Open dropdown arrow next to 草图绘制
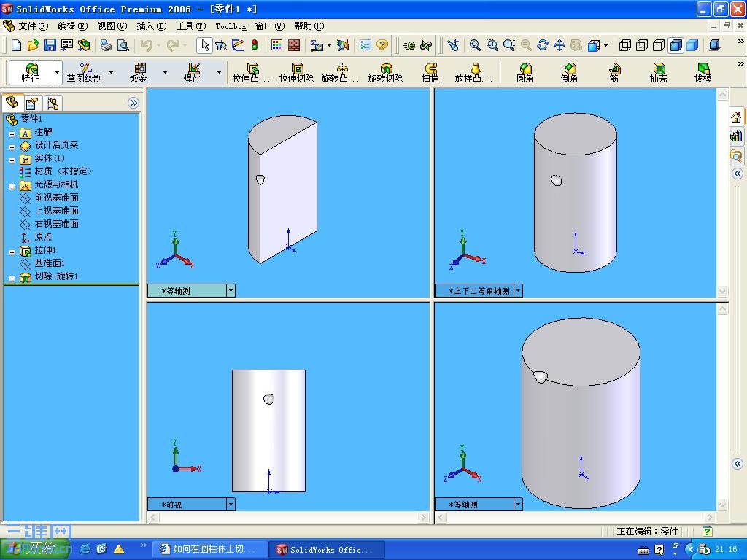This screenshot has width=747, height=560. click(111, 72)
